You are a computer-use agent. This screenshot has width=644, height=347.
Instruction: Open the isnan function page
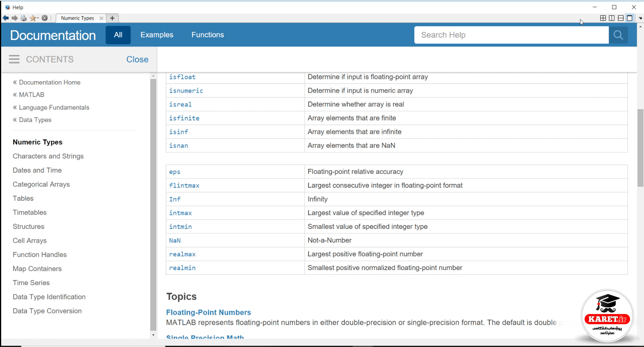pos(179,145)
